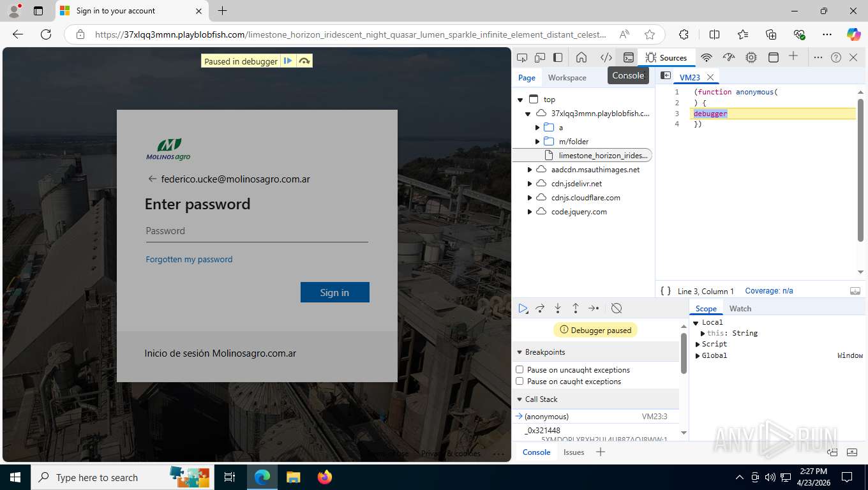Image resolution: width=868 pixels, height=490 pixels.
Task: Open File Explorer from the taskbar
Action: pyautogui.click(x=293, y=477)
